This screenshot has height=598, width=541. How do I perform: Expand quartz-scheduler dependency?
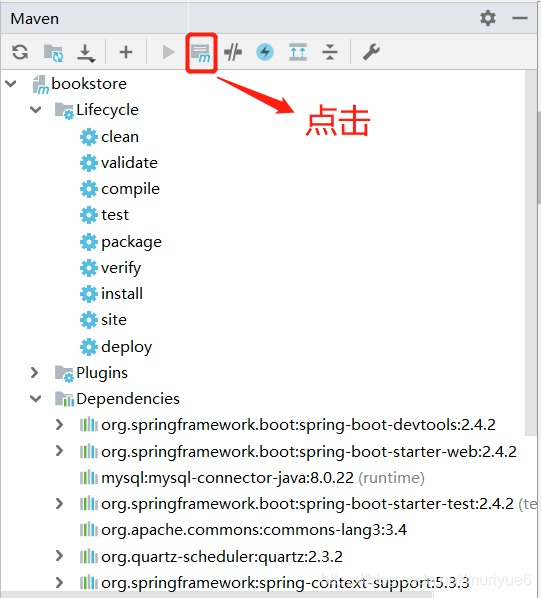59,556
